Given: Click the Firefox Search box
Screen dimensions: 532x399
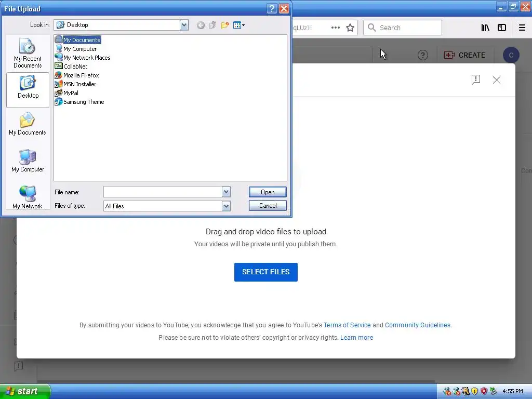Looking at the screenshot, I should 403,28.
